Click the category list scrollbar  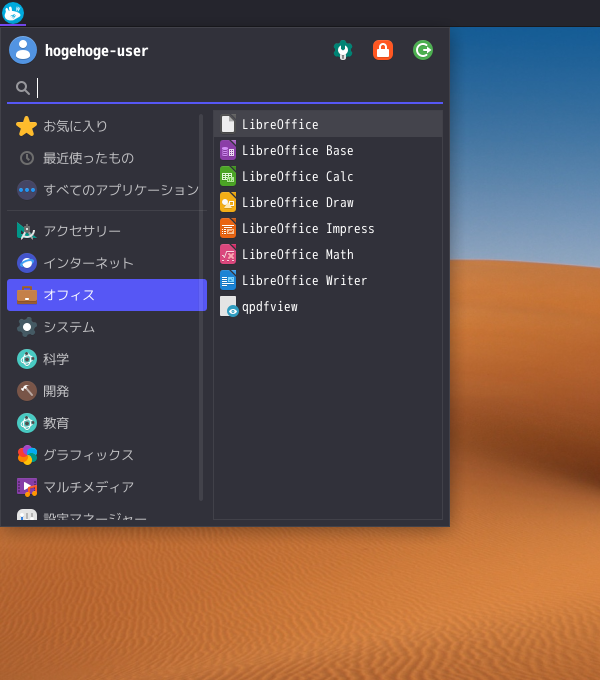[201, 307]
